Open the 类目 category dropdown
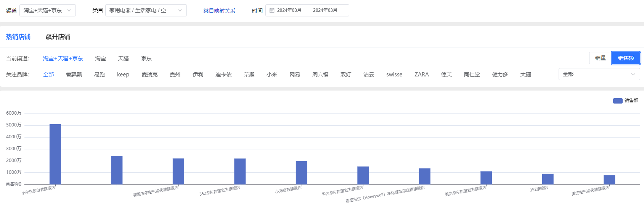644x209 pixels. coord(146,10)
